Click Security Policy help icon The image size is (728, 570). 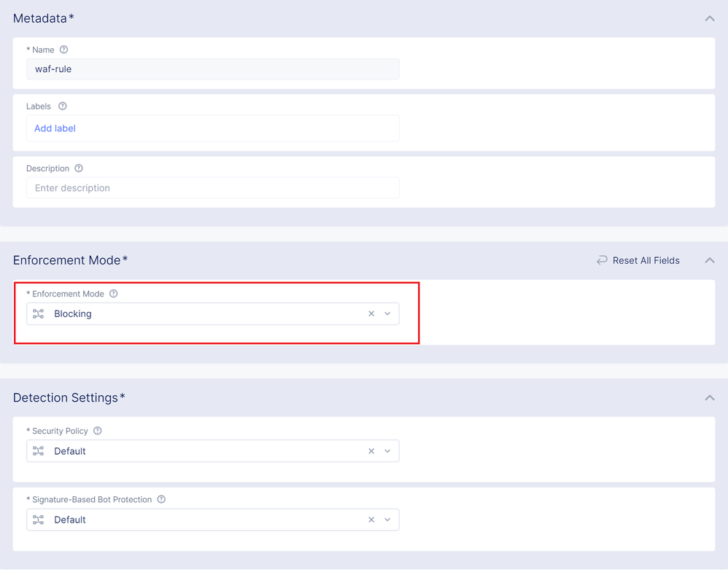(x=98, y=431)
